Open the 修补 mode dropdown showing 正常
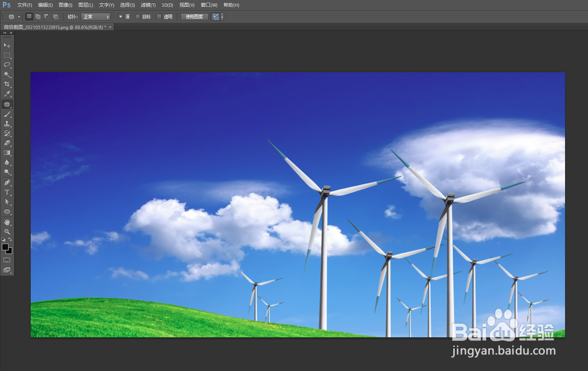The height and width of the screenshot is (371, 588). tap(95, 17)
